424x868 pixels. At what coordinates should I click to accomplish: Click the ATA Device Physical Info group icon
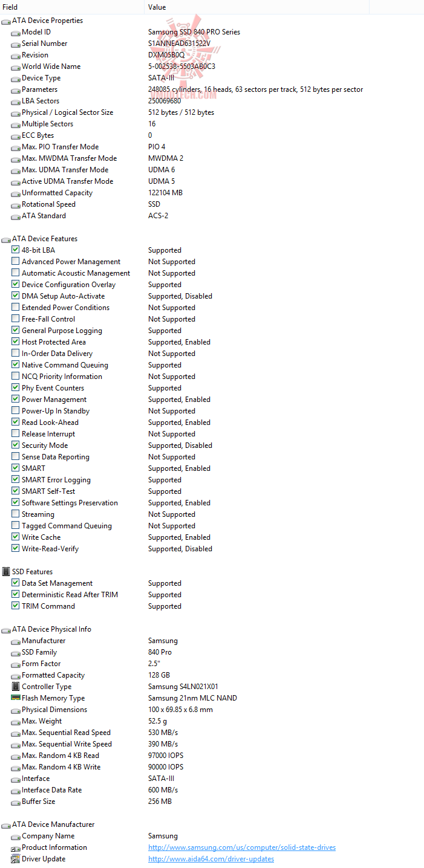(6, 630)
